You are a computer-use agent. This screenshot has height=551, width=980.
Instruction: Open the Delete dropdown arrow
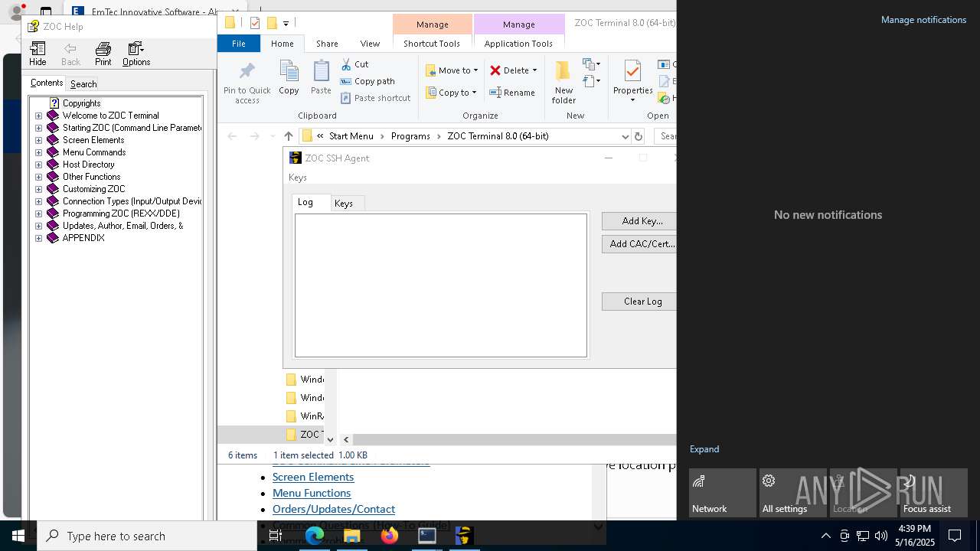pos(534,70)
